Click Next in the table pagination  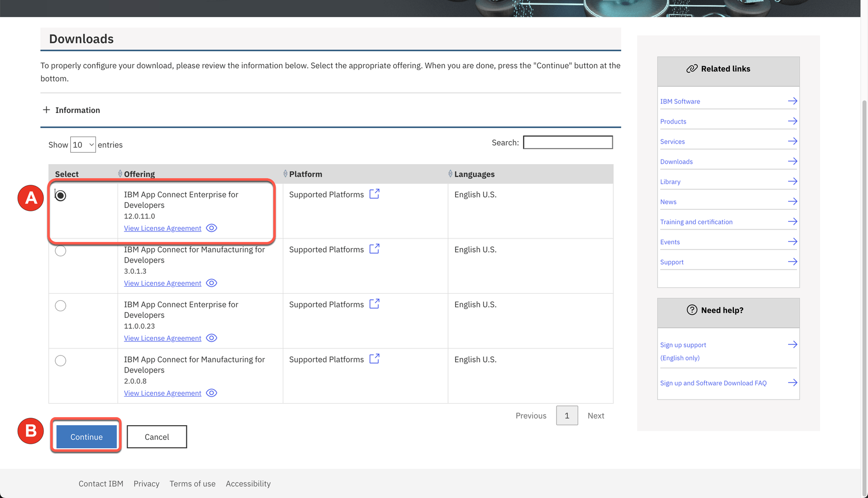596,416
